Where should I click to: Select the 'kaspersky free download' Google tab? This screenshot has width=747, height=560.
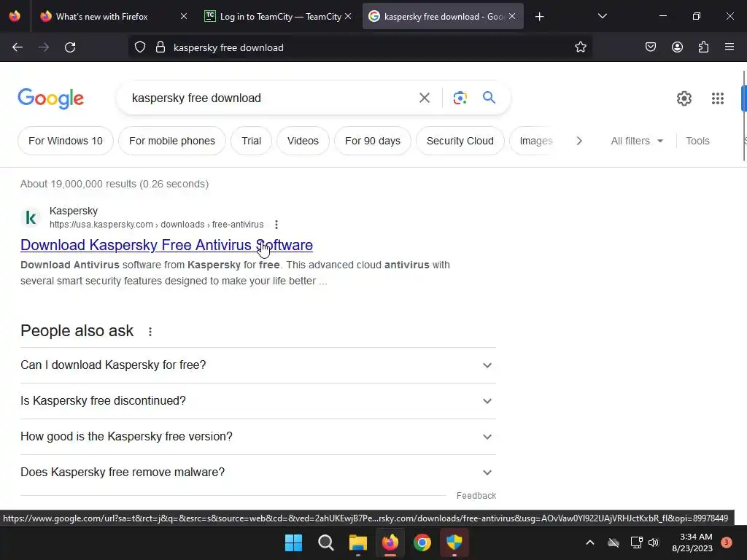pos(443,17)
